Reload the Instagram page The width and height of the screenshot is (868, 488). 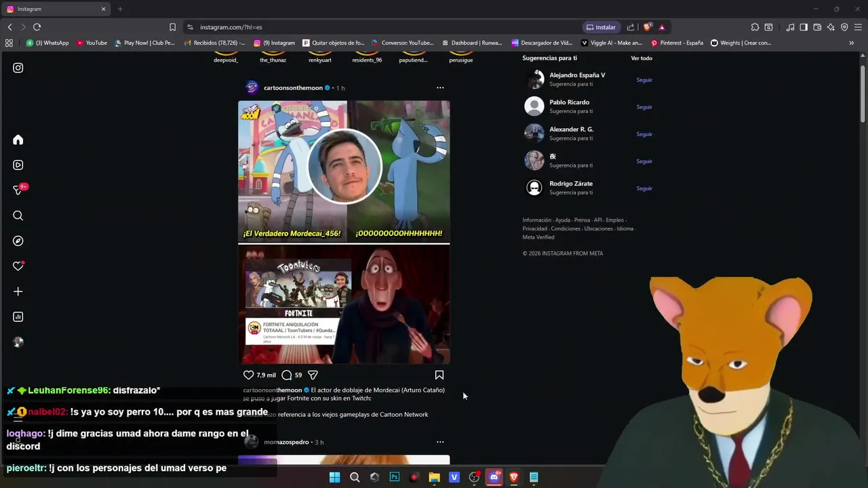[x=37, y=27]
